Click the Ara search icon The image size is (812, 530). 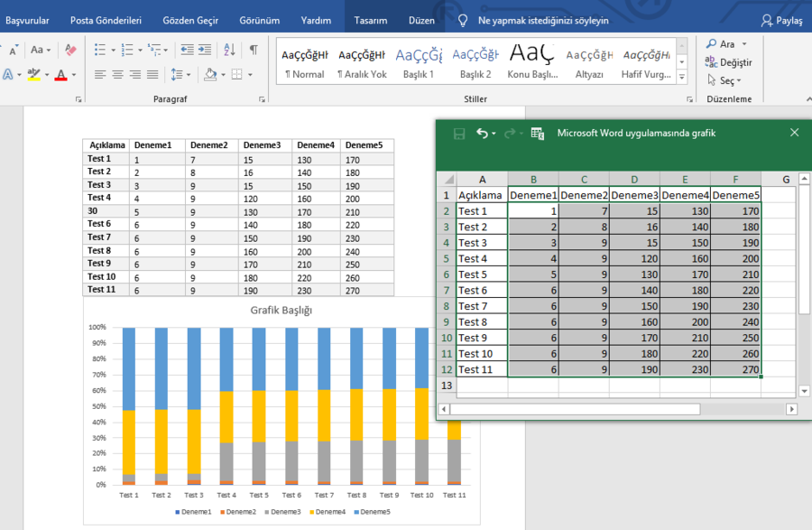coord(712,44)
